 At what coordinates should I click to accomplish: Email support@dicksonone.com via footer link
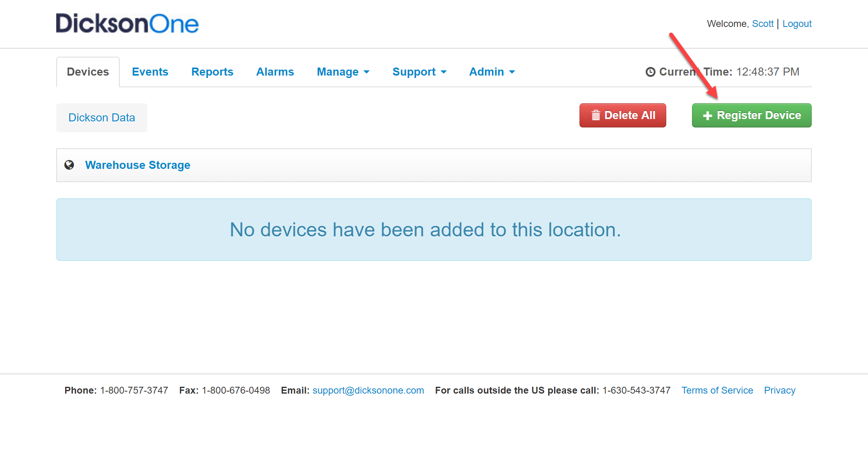[x=368, y=390]
